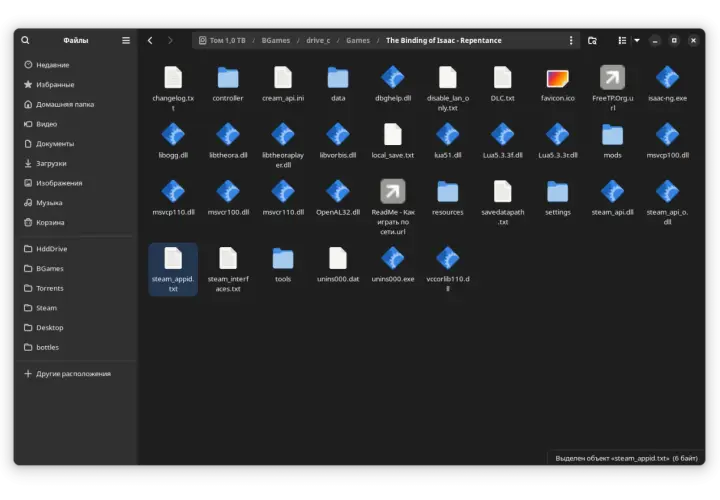Navigate to drive_c breadcrumb
This screenshot has width=720, height=500.
pos(318,40)
